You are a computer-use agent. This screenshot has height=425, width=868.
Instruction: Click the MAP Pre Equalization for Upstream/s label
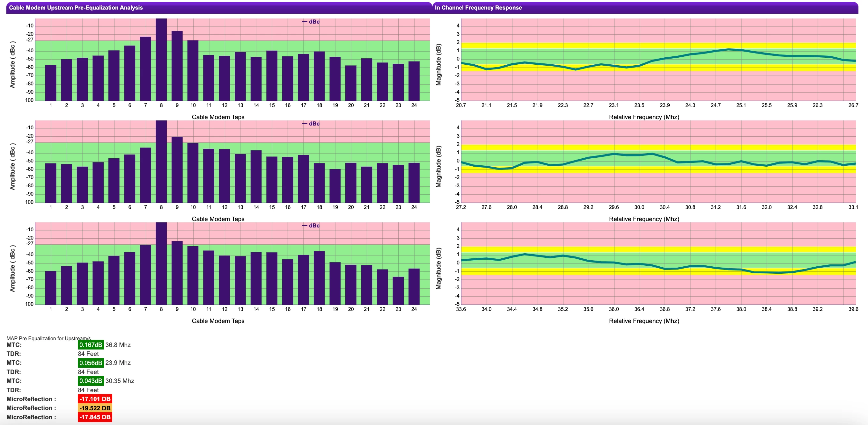(48, 338)
